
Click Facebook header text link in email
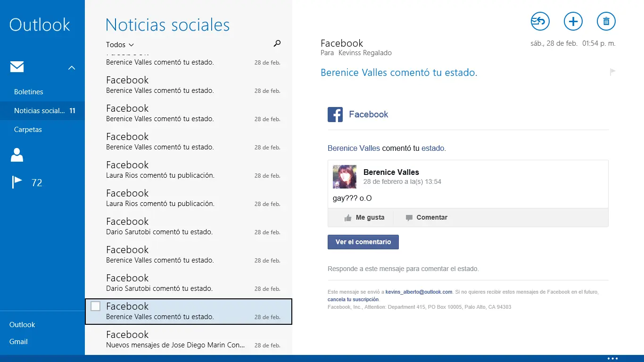369,115
